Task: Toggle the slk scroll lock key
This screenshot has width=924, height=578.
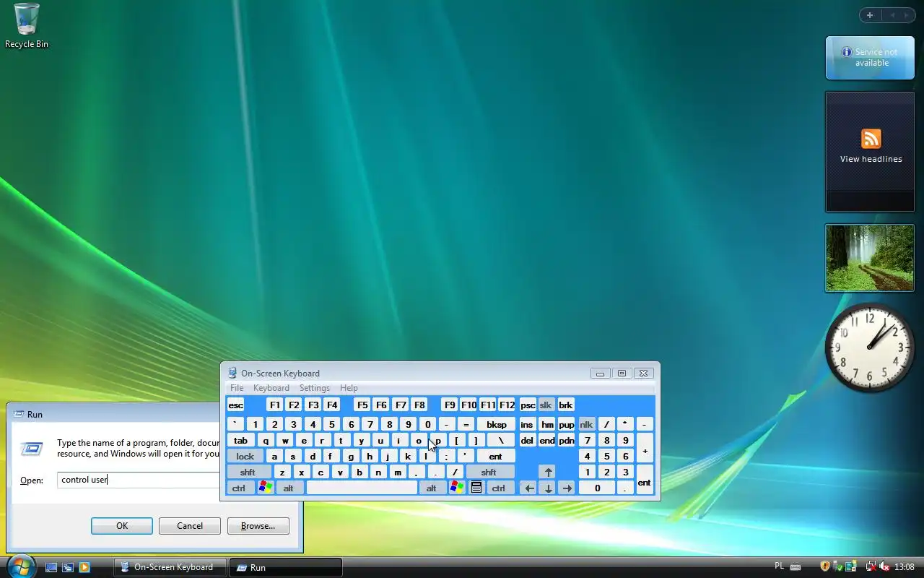Action: (x=546, y=405)
